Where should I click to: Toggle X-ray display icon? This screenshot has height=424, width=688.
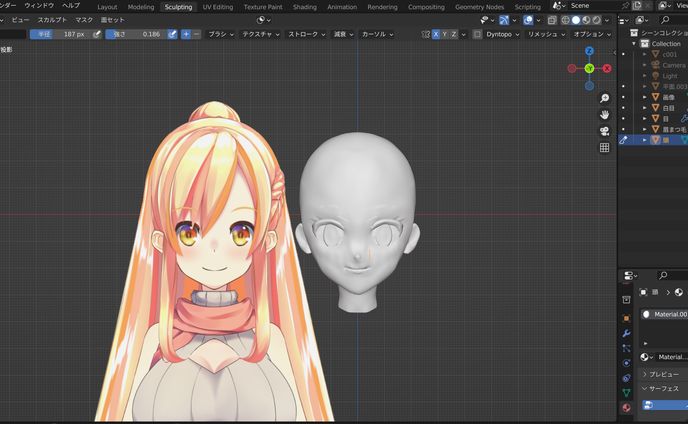click(552, 20)
